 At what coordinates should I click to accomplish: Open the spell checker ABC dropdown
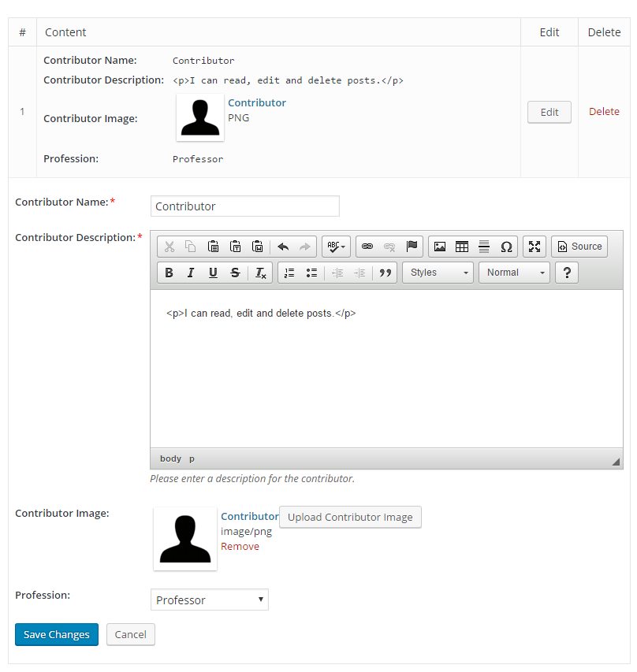coord(336,247)
